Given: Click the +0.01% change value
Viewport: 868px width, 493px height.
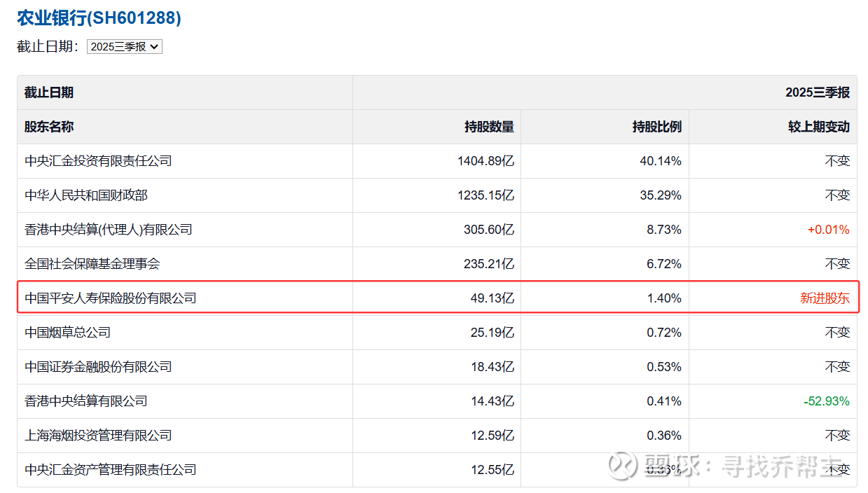Looking at the screenshot, I should pyautogui.click(x=828, y=230).
